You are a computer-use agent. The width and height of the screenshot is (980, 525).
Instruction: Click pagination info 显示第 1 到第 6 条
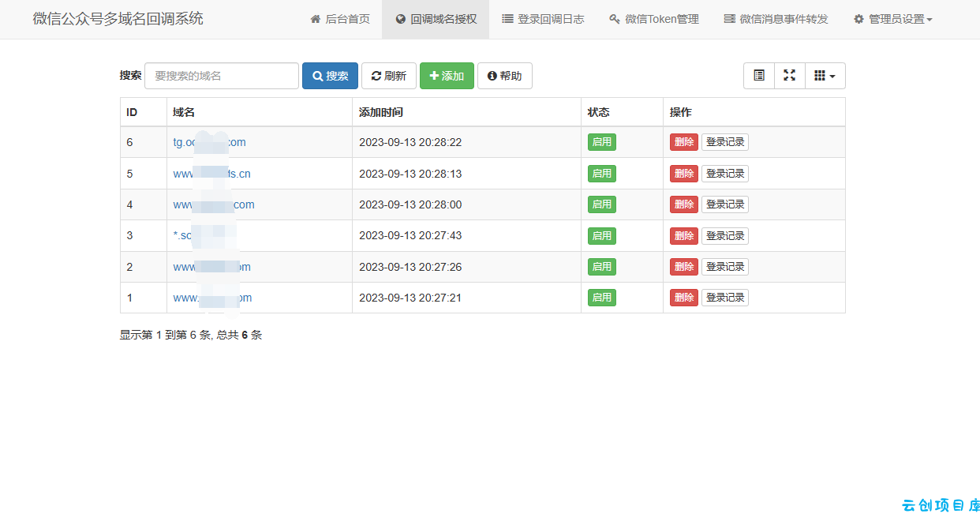[166, 335]
